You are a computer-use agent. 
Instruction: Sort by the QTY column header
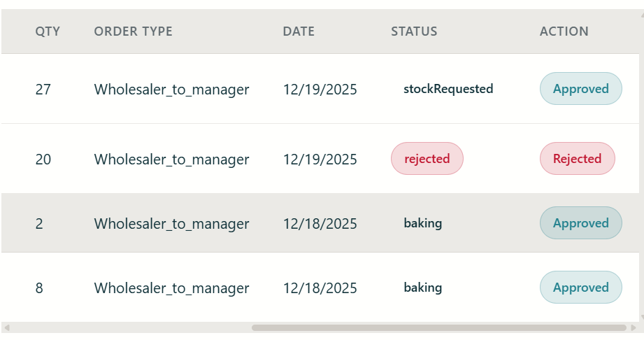pos(48,31)
